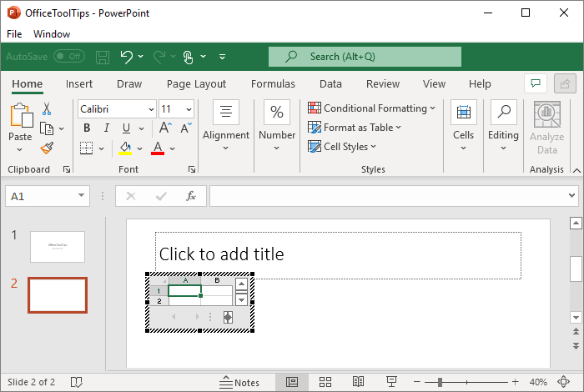The width and height of the screenshot is (584, 392).
Task: Click column B header in embedded sheet
Action: (217, 280)
